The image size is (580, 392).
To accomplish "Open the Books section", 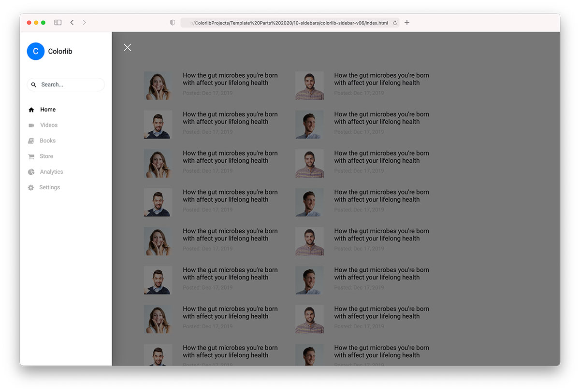I will (48, 140).
